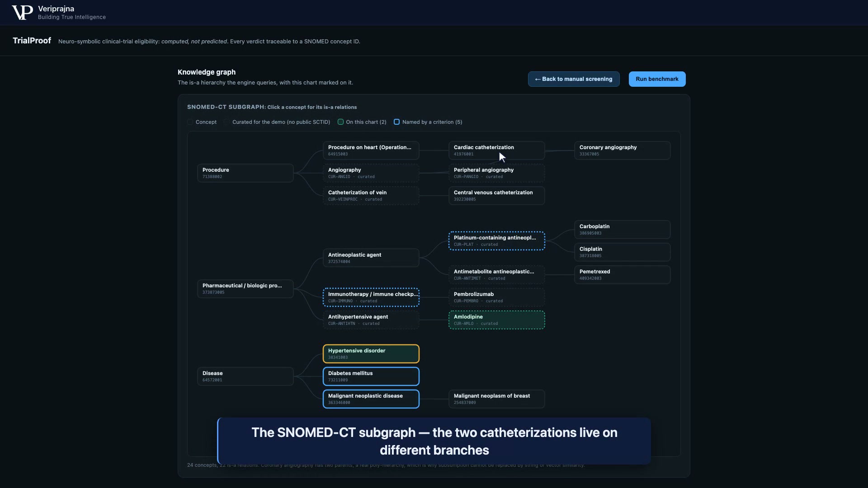This screenshot has width=868, height=488.
Task: Select the Cisplatin concept node
Action: click(x=622, y=252)
